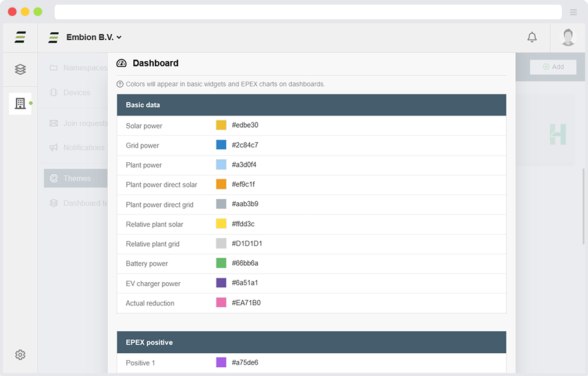Change the Grid power blue swatch
This screenshot has height=376, width=588.
click(221, 145)
